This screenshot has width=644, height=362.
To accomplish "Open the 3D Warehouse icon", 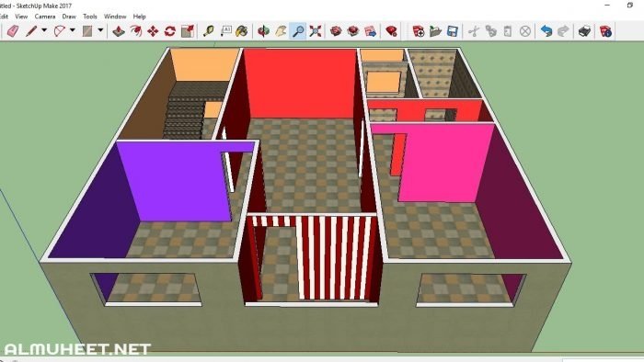I will click(x=336, y=30).
